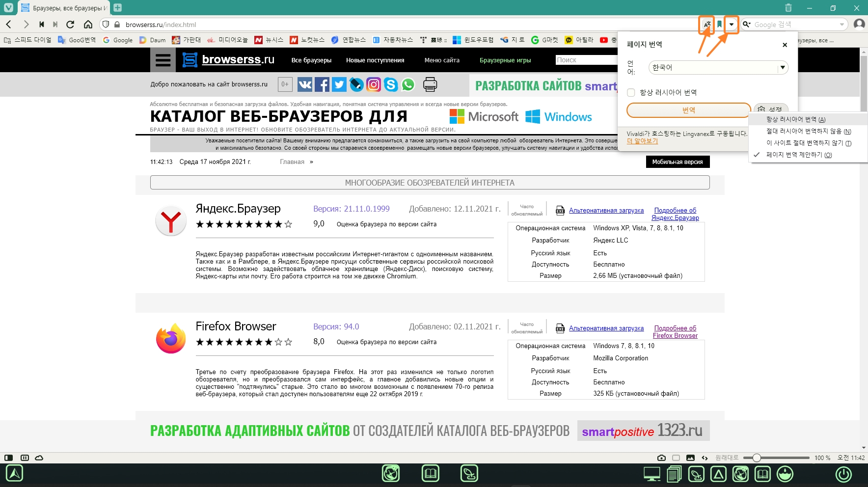
Task: Click the Google 검색 search field
Action: [795, 24]
